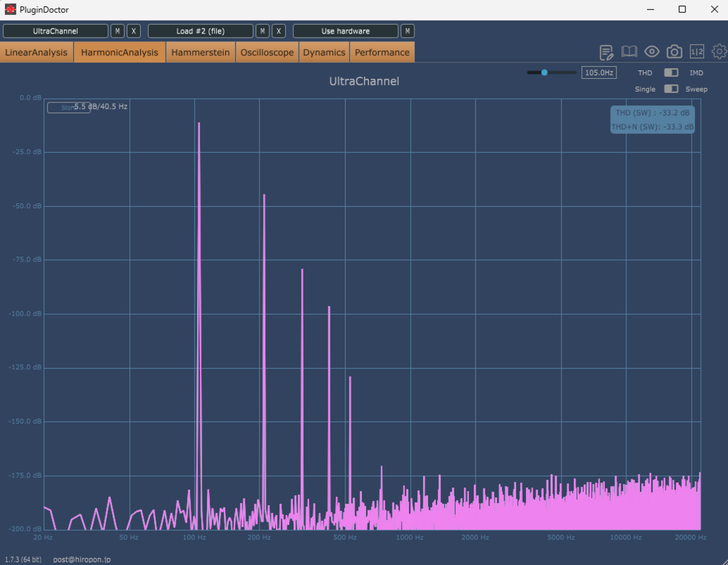Image resolution: width=728 pixels, height=565 pixels.
Task: Toggle the Single / Sweep switch
Action: click(x=671, y=89)
